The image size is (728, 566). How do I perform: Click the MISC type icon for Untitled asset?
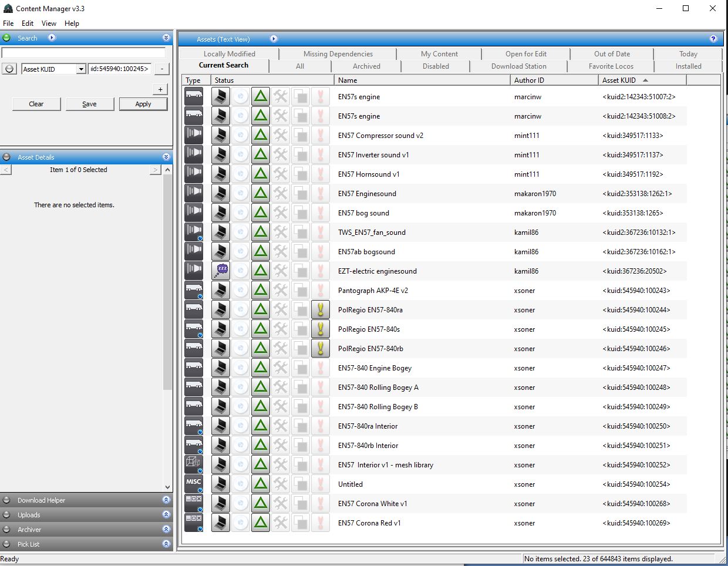tap(194, 484)
